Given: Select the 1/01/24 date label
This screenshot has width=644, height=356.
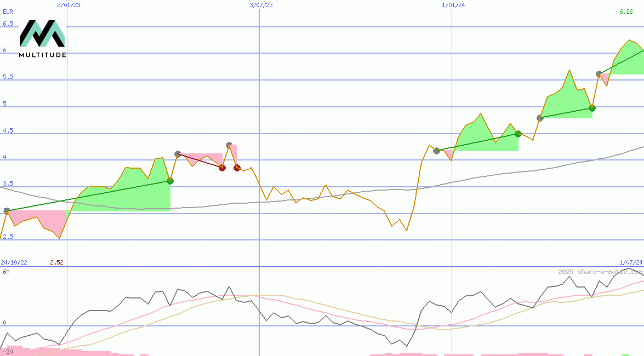Looking at the screenshot, I should (453, 5).
